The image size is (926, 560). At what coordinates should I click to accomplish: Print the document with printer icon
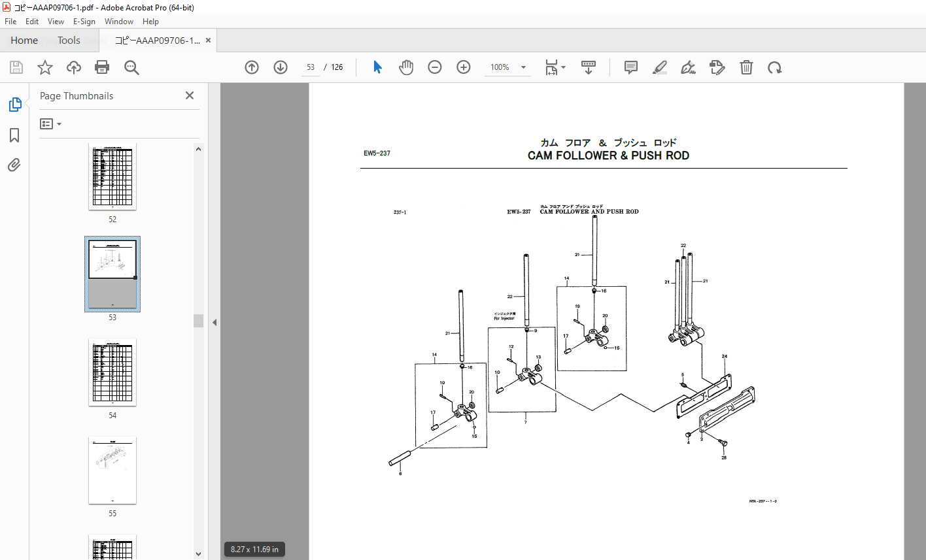(102, 67)
